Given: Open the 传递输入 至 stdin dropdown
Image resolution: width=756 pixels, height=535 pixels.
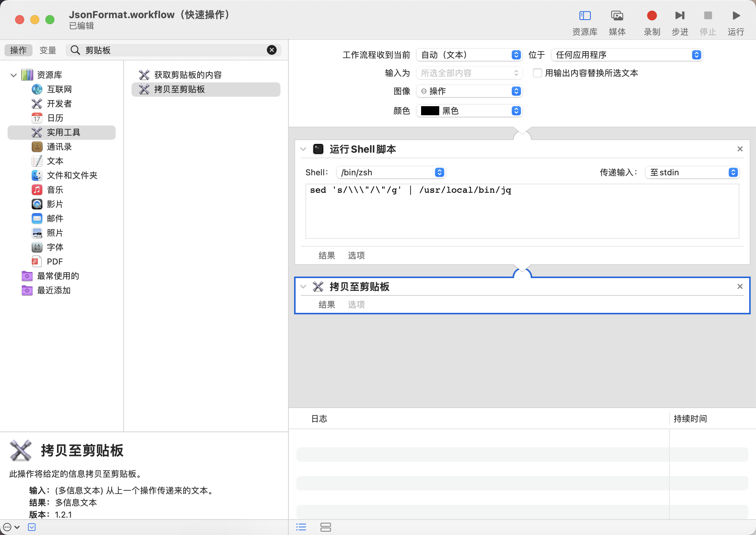Looking at the screenshot, I should (692, 172).
